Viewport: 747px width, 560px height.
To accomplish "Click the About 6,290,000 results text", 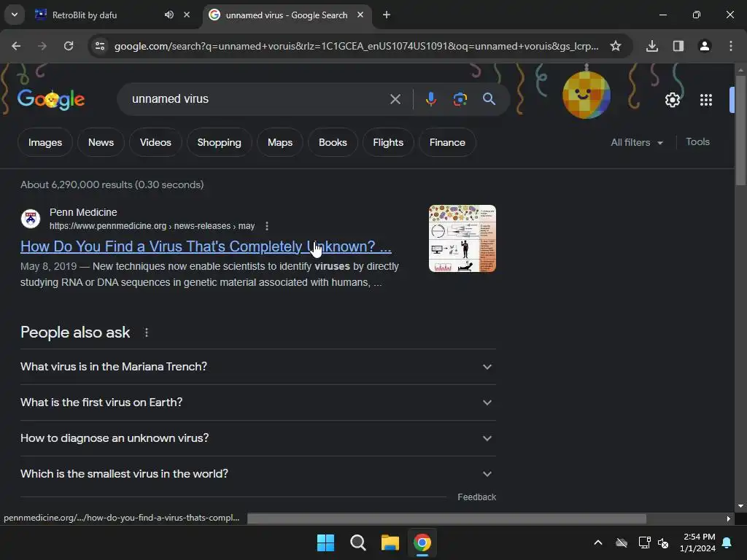I will (x=112, y=184).
